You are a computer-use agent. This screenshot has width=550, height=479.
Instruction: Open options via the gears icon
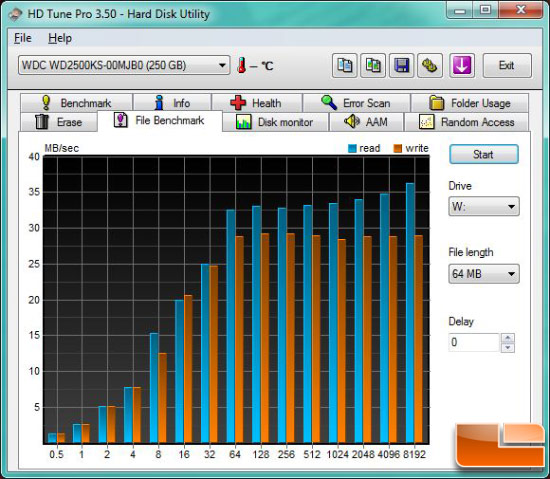(430, 65)
